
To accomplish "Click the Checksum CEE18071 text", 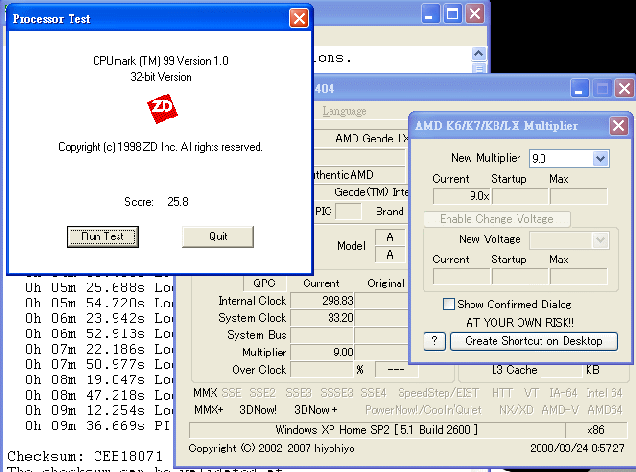I will coord(85,456).
